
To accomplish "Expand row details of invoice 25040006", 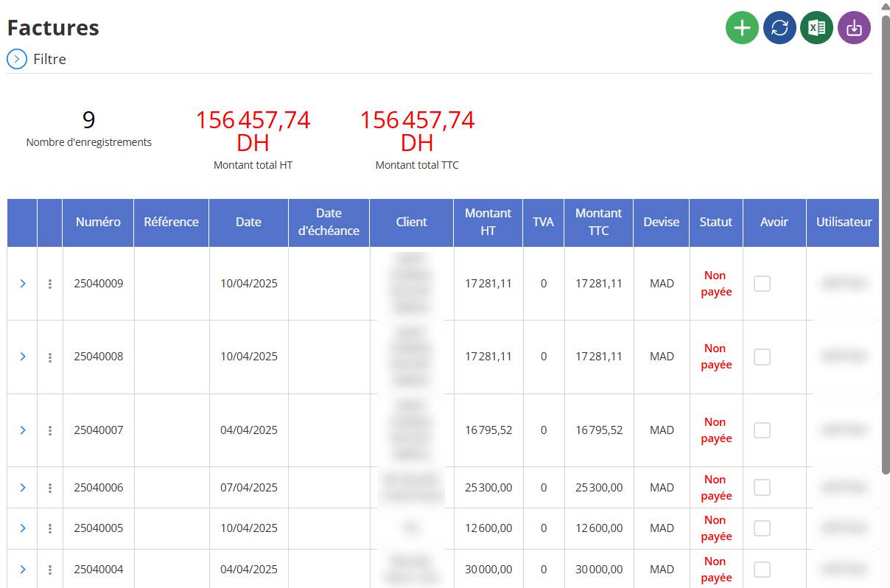I will pyautogui.click(x=23, y=488).
